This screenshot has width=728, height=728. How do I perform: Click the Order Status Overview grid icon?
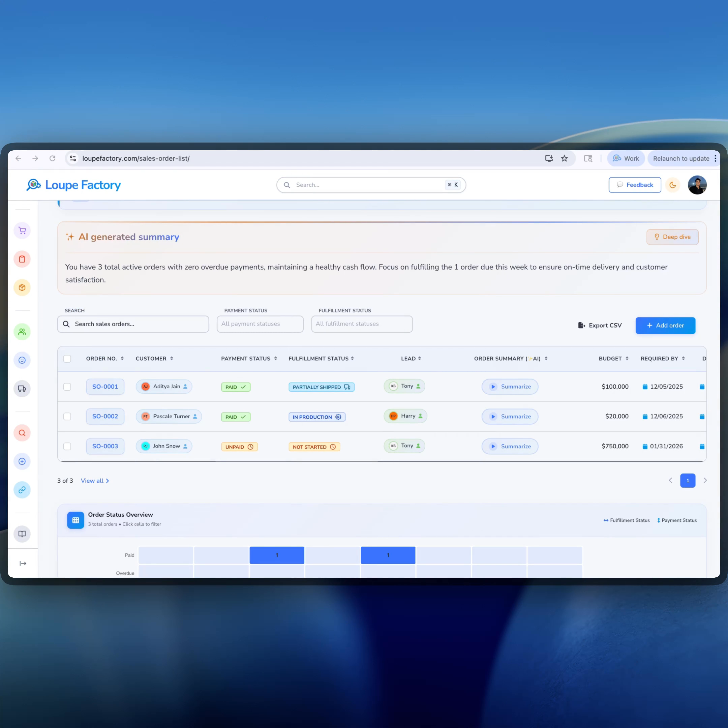(76, 520)
